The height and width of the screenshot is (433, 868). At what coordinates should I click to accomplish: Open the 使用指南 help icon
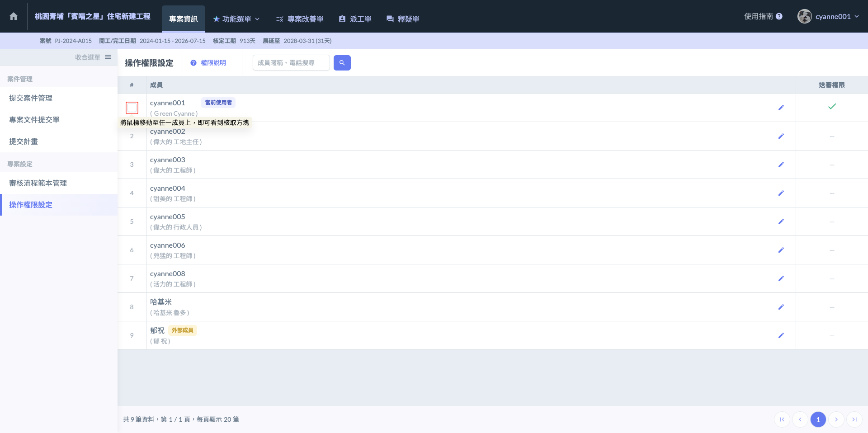pyautogui.click(x=779, y=16)
